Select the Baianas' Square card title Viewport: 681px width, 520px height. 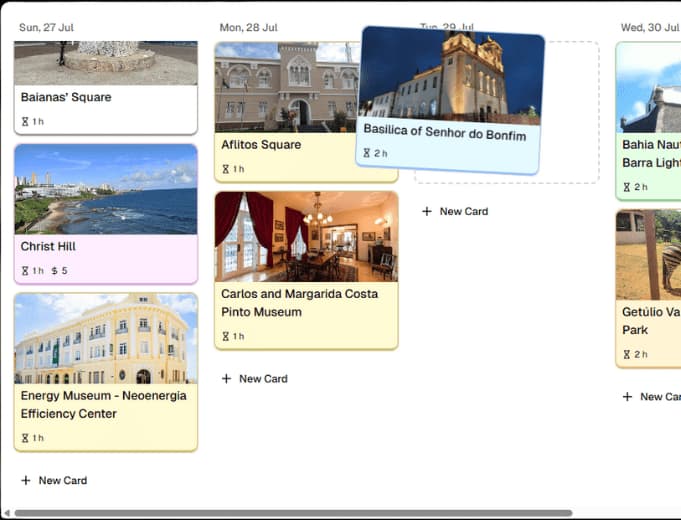pos(66,98)
